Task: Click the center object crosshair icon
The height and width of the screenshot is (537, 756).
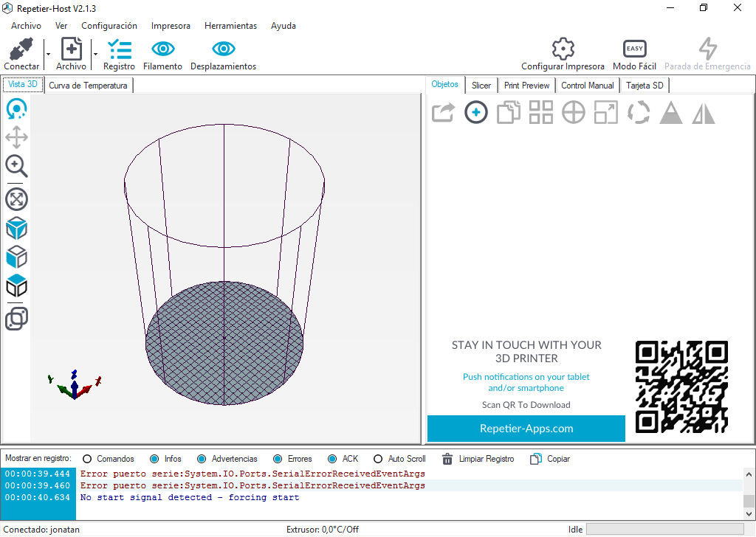Action: coord(574,113)
